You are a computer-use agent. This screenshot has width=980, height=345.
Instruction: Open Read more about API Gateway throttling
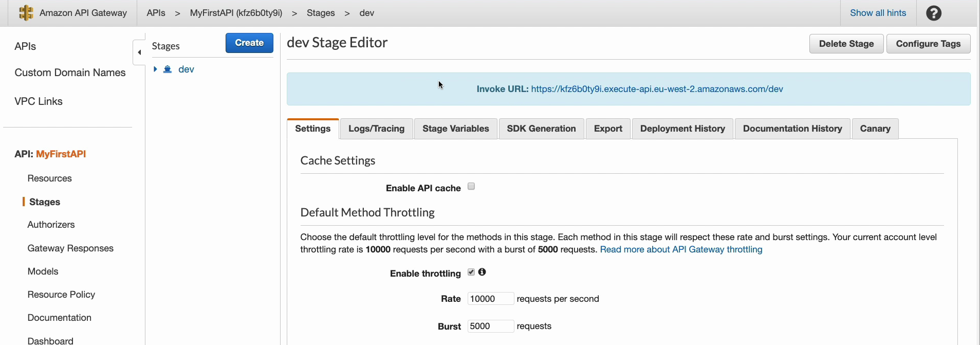681,249
